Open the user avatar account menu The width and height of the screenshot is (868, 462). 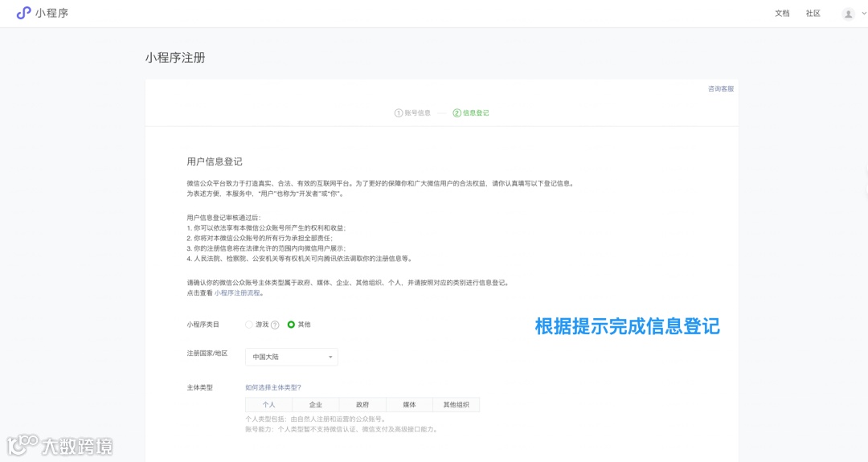(x=848, y=14)
